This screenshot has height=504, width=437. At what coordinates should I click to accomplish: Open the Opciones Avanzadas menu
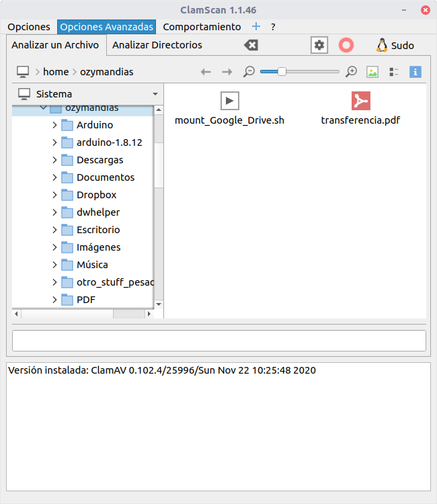click(x=106, y=27)
